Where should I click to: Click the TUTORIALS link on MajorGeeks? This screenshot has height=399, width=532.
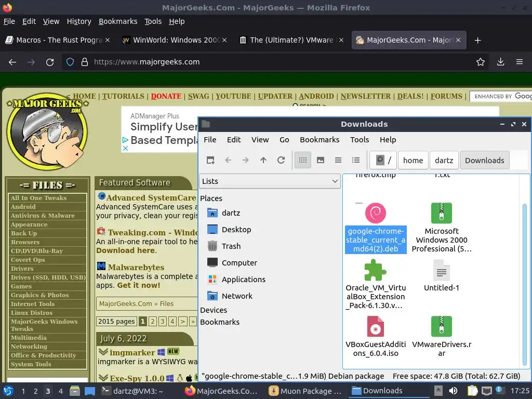(123, 96)
